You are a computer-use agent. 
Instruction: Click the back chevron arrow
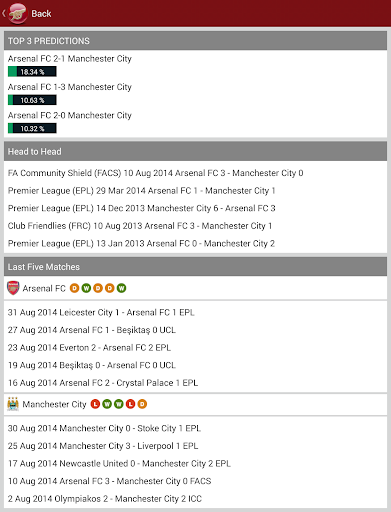[4, 13]
